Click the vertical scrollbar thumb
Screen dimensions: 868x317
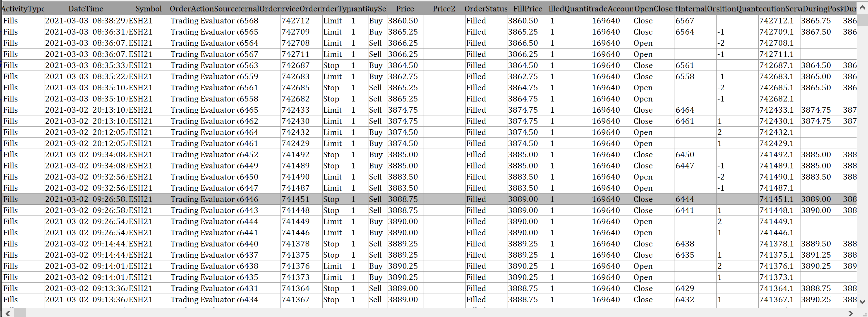click(862, 20)
